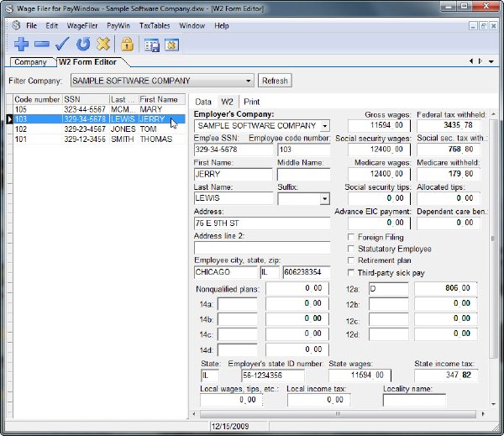Open the Employer's Company dropdown
The height and width of the screenshot is (436, 504).
[x=324, y=126]
